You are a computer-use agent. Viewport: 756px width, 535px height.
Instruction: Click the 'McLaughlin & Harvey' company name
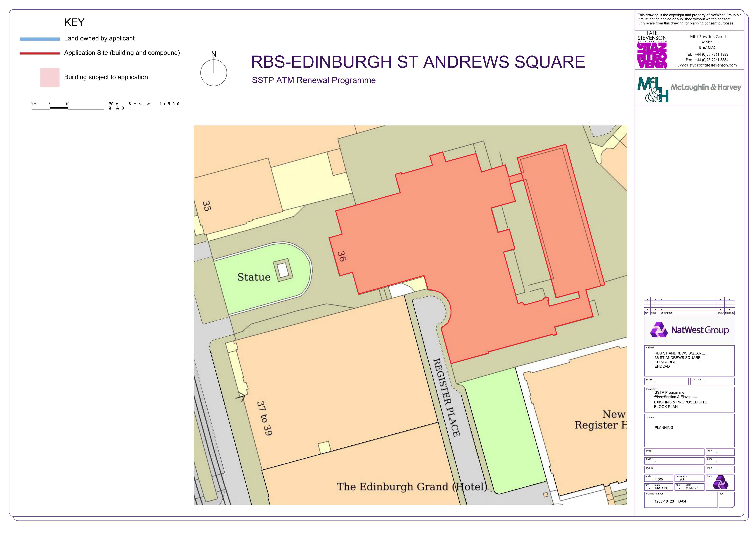tap(706, 87)
